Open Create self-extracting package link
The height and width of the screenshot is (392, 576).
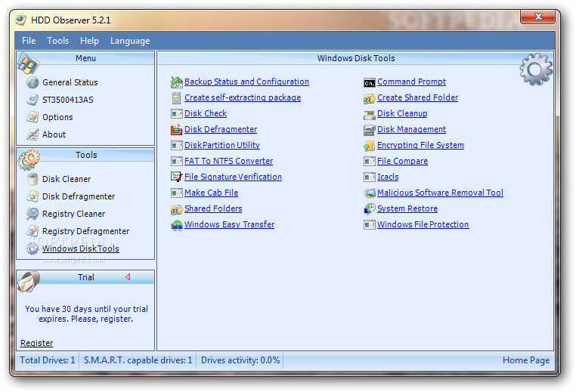coord(243,97)
